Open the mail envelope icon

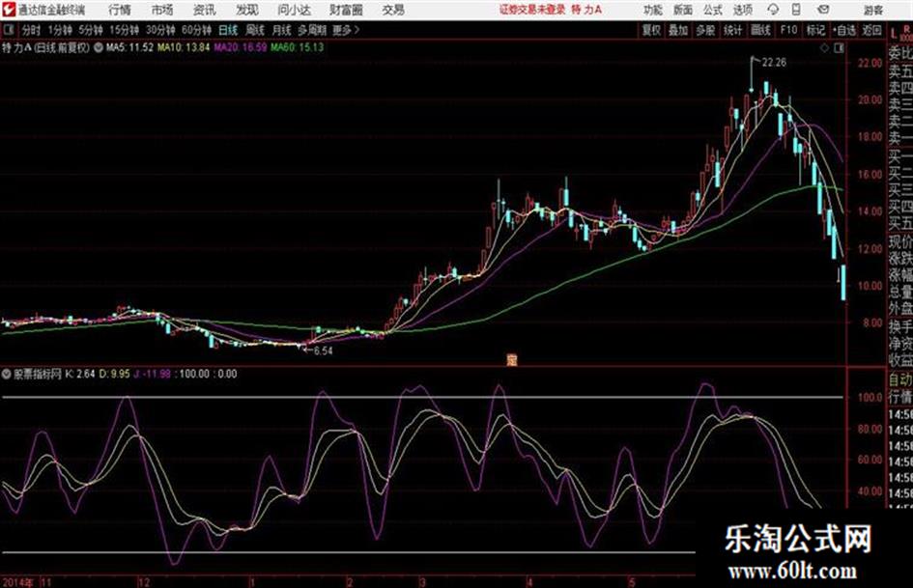click(x=823, y=10)
